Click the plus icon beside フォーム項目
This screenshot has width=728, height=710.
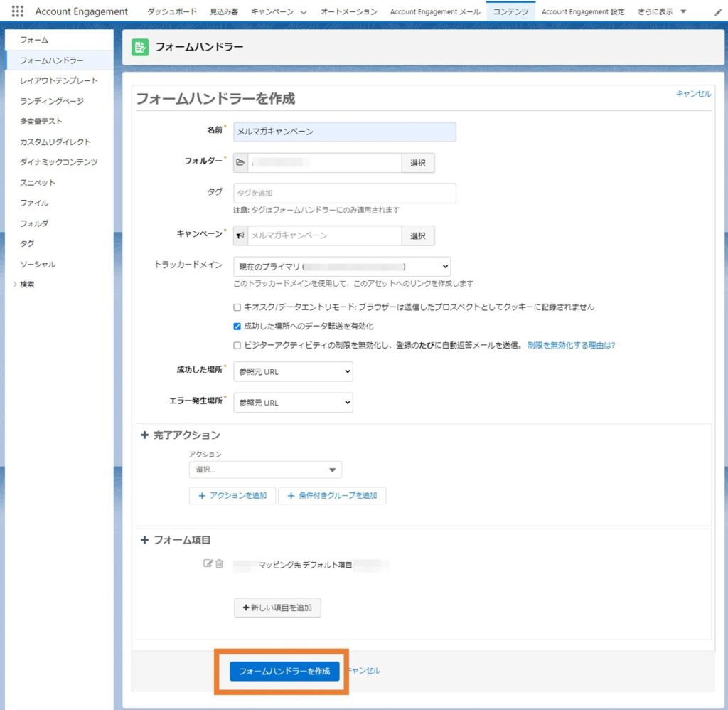144,540
